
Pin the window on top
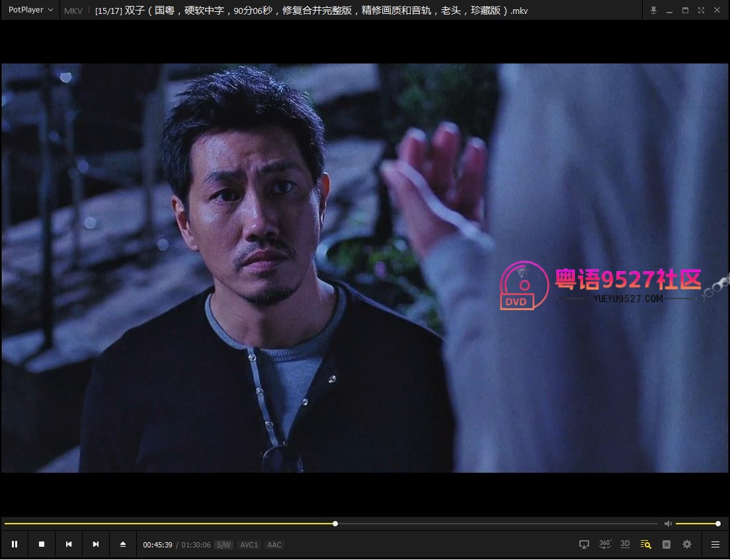[x=654, y=10]
